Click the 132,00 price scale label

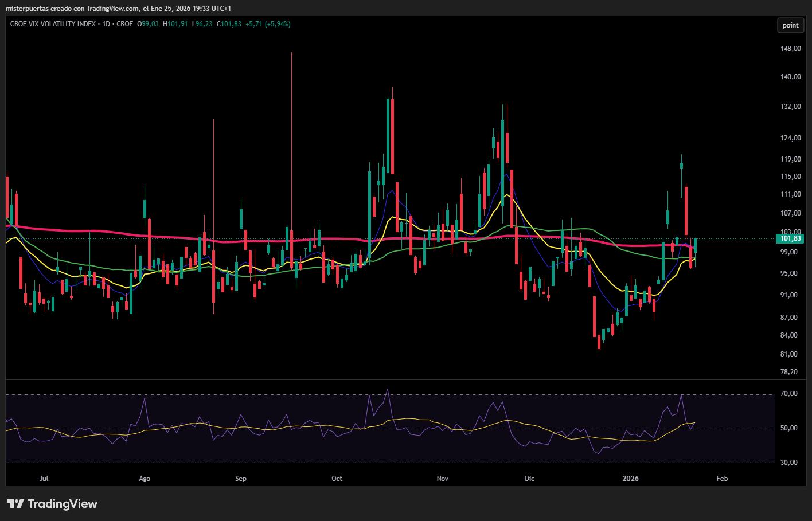[790, 107]
